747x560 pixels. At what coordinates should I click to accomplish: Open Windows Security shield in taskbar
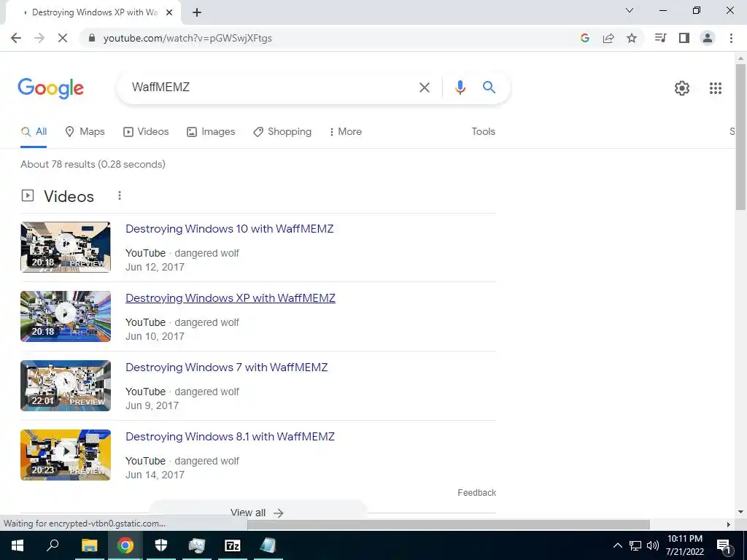coord(161,545)
